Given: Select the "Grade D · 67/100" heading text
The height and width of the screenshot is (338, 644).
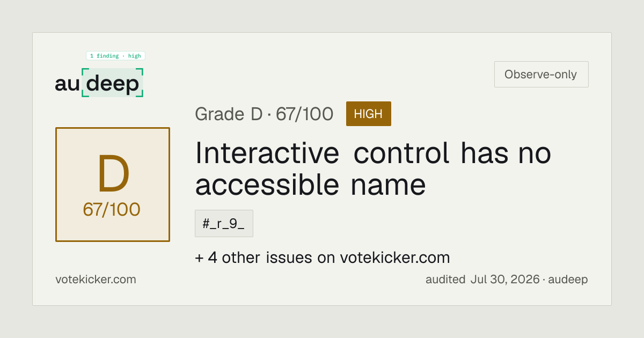Looking at the screenshot, I should [x=264, y=114].
